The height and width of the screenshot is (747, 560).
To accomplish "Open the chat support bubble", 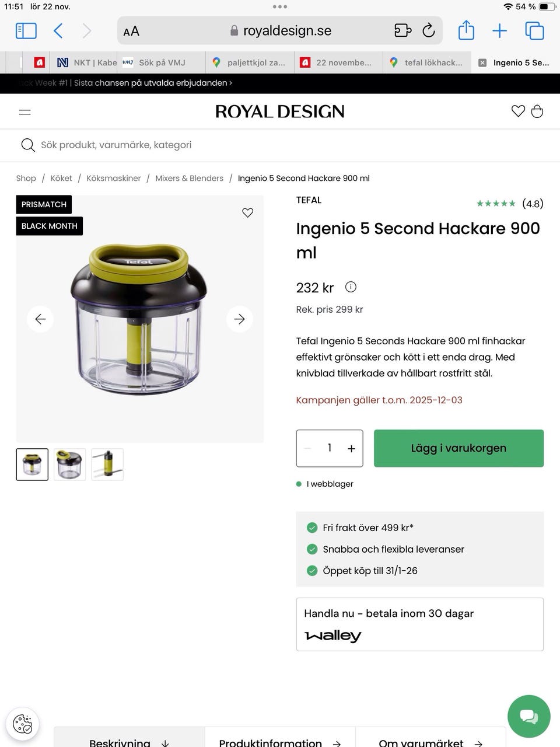I will (529, 716).
